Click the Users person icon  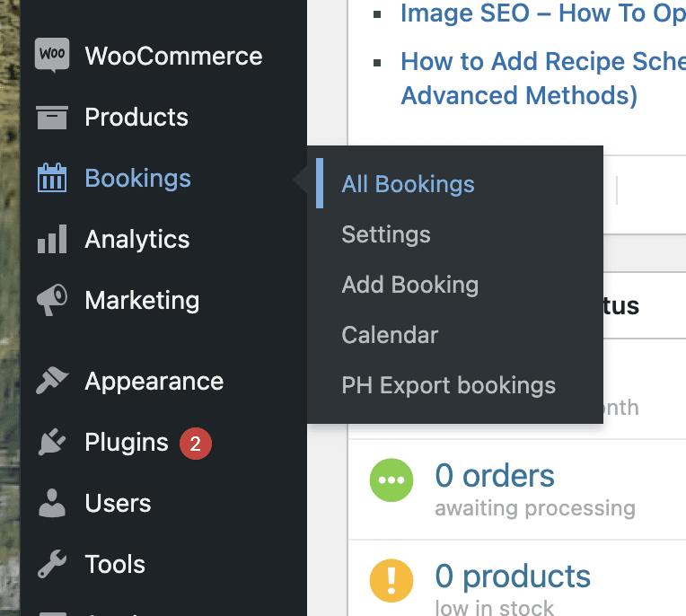pos(52,503)
